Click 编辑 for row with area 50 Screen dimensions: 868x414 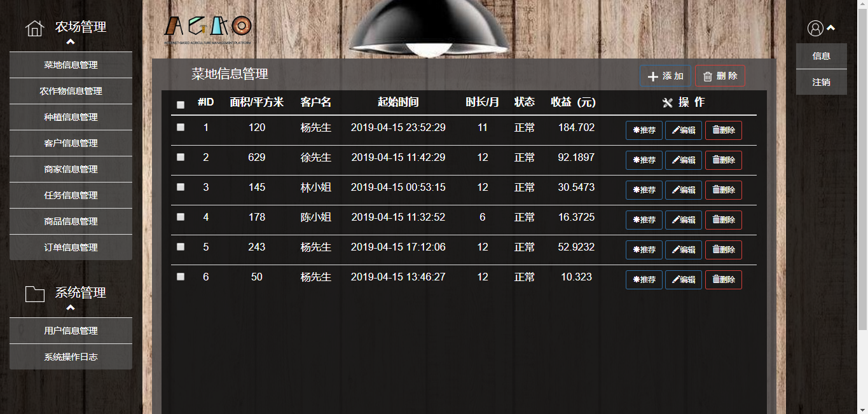(684, 280)
